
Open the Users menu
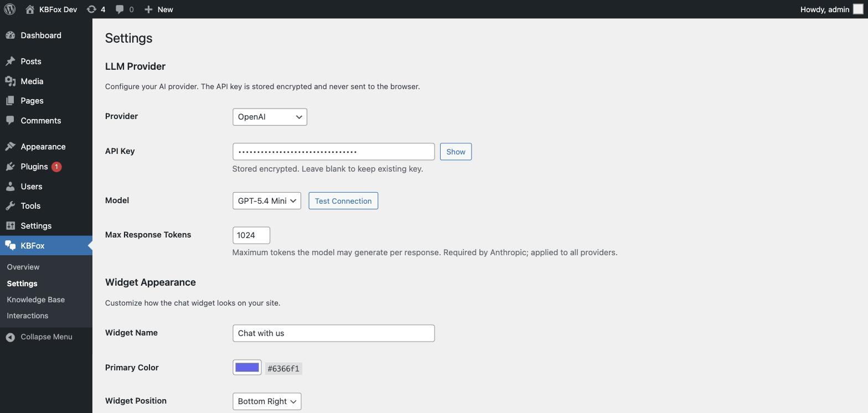click(46, 187)
